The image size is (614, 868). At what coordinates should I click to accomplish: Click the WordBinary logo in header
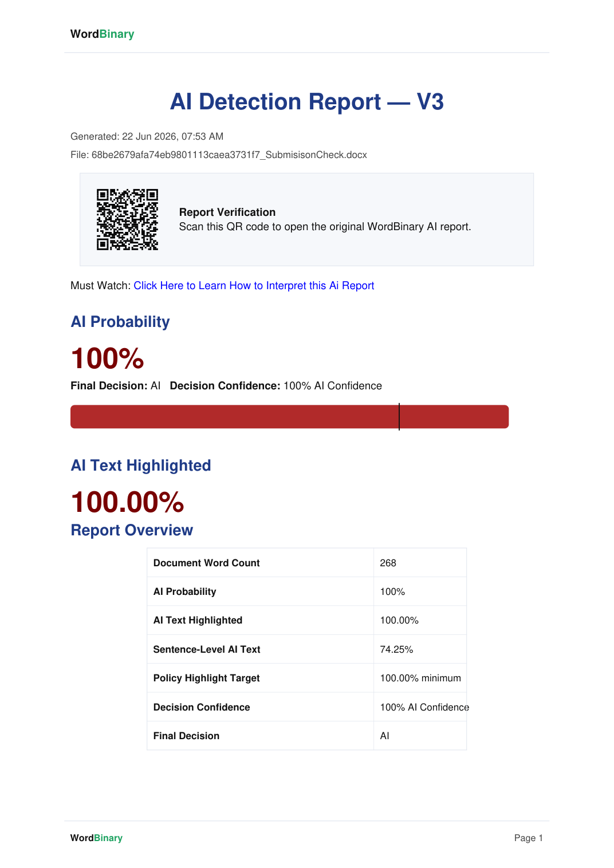[x=102, y=34]
